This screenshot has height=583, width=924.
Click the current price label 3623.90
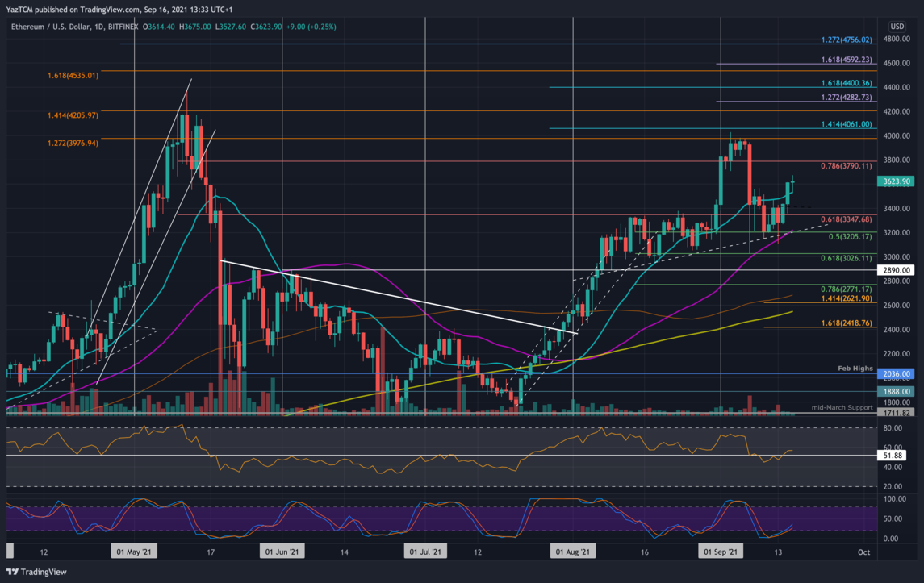[x=896, y=181]
